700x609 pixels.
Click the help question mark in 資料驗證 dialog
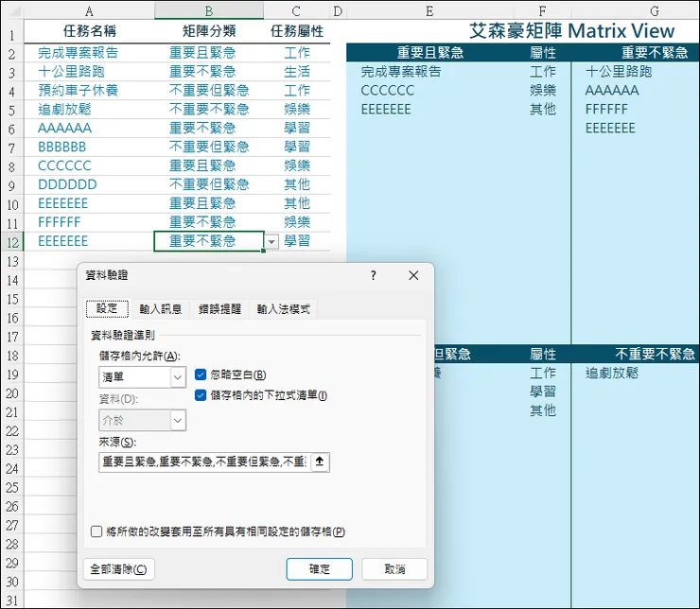tap(374, 275)
